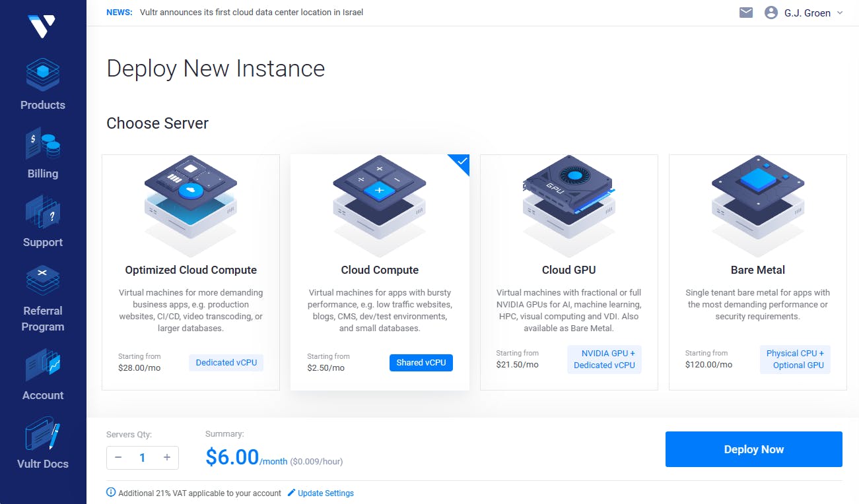
Task: Click the $6.00 summary price
Action: point(232,457)
